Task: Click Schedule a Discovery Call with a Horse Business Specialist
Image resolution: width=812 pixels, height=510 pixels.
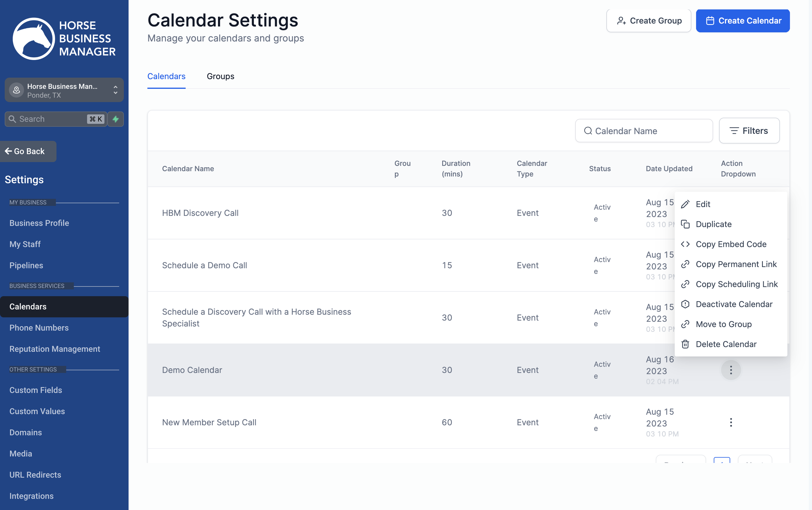Action: coord(256,318)
